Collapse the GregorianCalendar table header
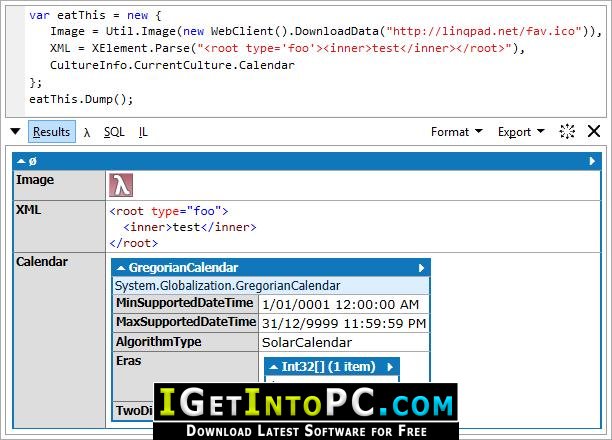This screenshot has height=440, width=612. pos(121,268)
